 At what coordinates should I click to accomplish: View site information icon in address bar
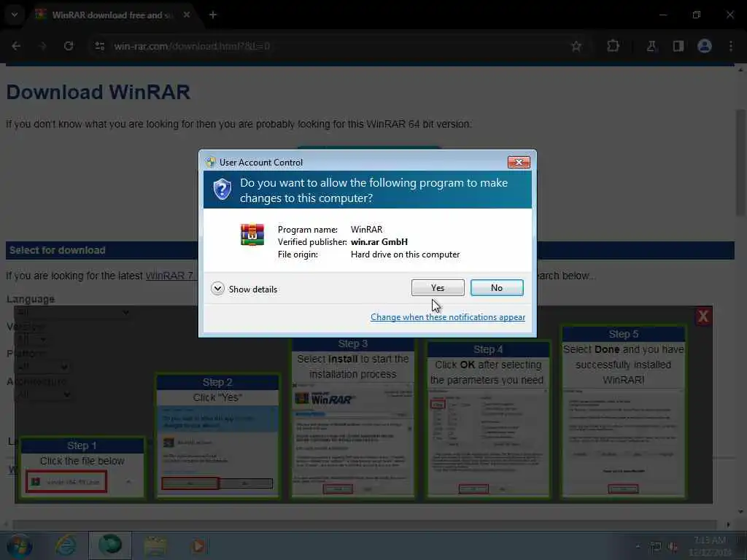click(99, 46)
